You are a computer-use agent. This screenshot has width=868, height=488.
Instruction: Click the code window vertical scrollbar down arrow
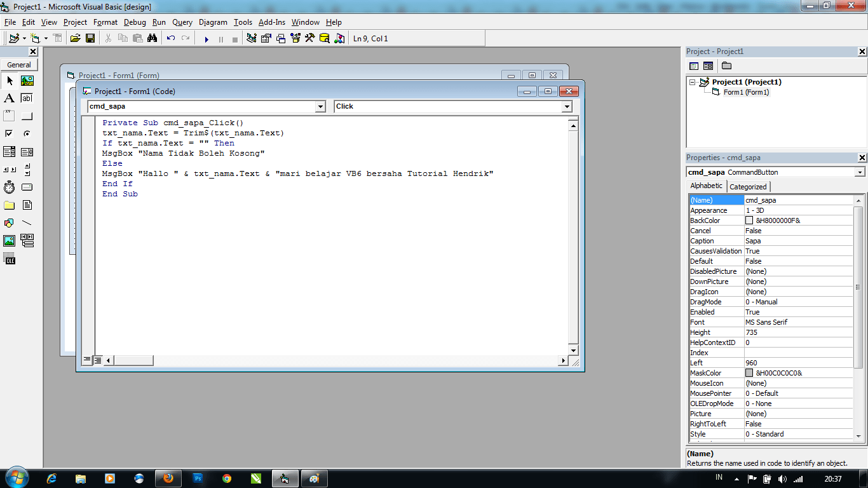click(x=573, y=350)
